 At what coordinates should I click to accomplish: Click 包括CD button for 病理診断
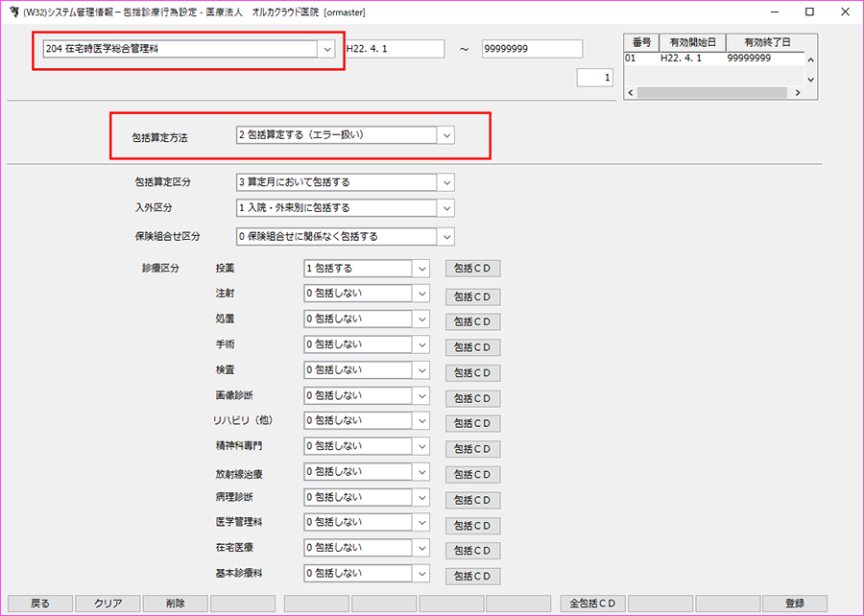[472, 500]
